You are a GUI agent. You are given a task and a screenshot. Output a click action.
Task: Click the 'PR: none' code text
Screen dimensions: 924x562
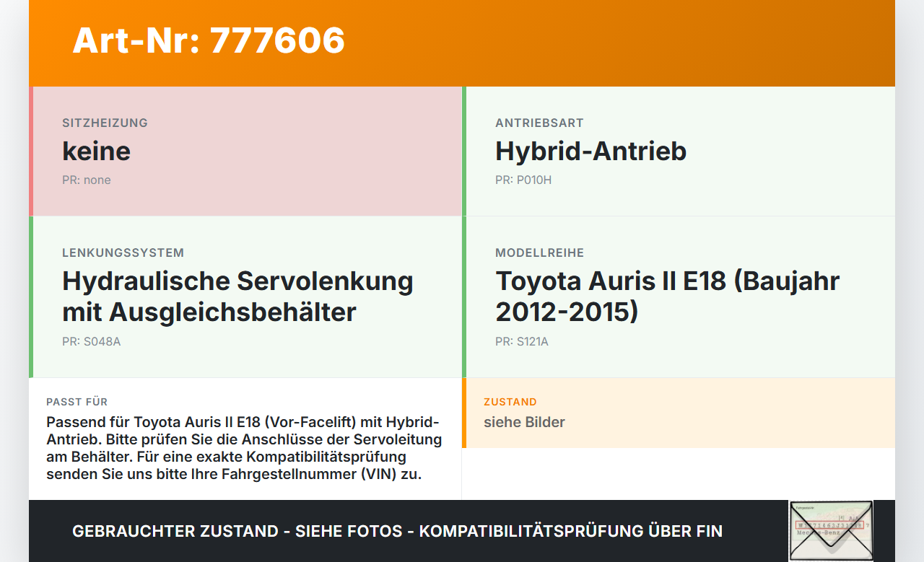coord(87,180)
